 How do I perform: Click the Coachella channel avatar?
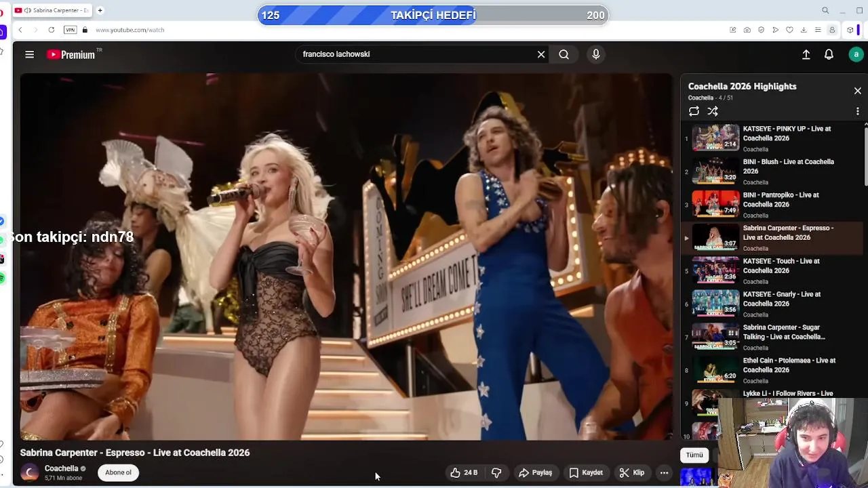point(30,472)
